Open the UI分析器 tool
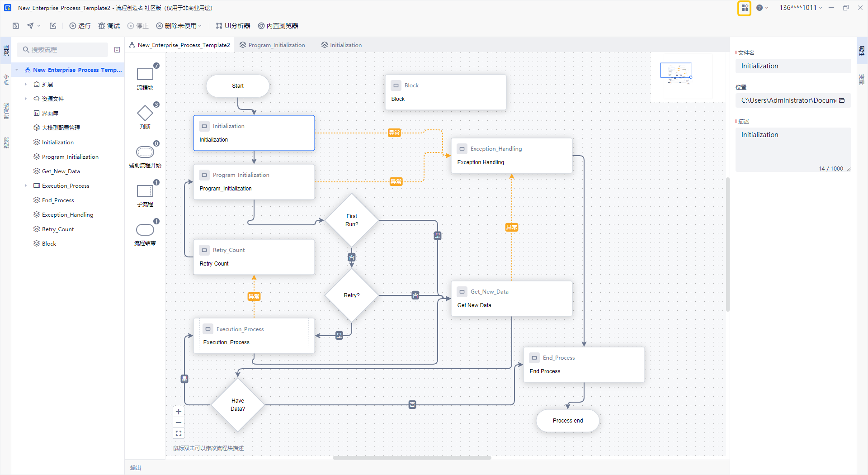The height and width of the screenshot is (475, 868). [x=233, y=26]
